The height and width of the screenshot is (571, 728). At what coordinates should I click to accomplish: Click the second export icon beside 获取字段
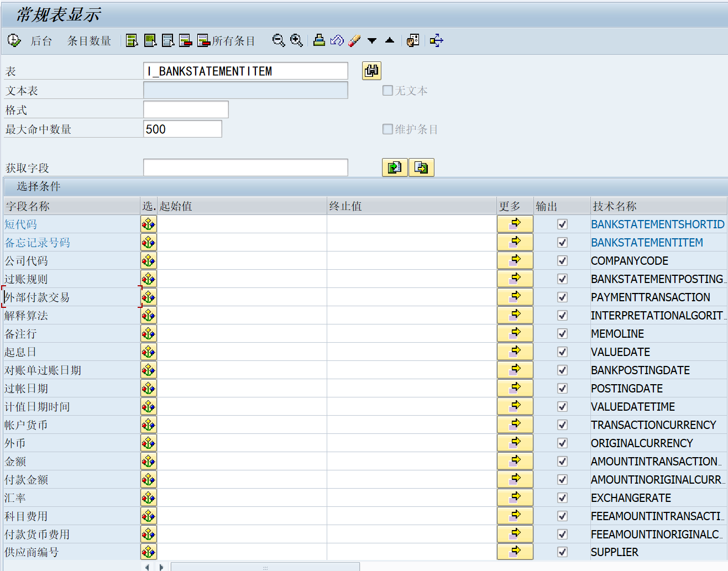pos(421,167)
